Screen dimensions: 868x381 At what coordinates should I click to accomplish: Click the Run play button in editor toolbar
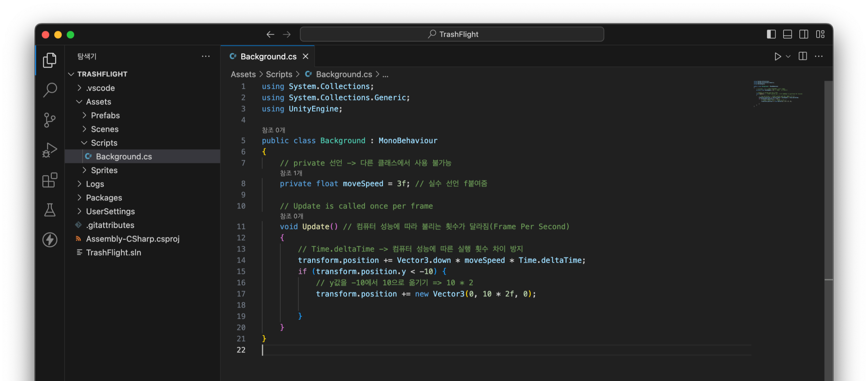pos(778,56)
